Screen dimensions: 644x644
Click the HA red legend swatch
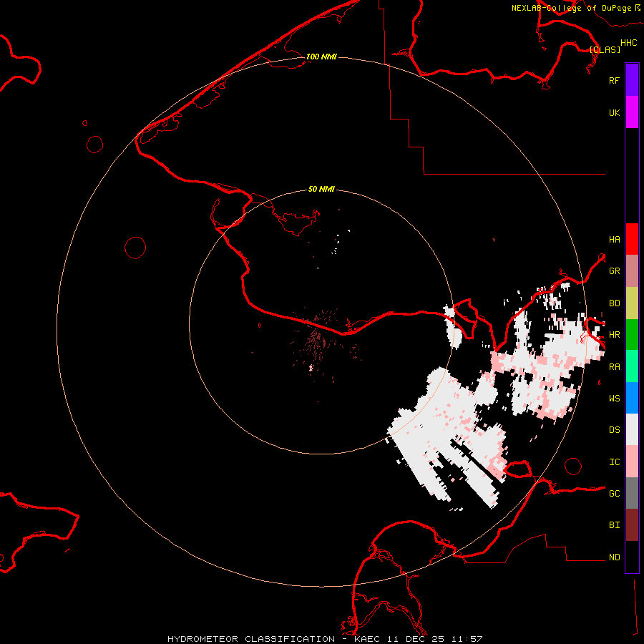632,239
